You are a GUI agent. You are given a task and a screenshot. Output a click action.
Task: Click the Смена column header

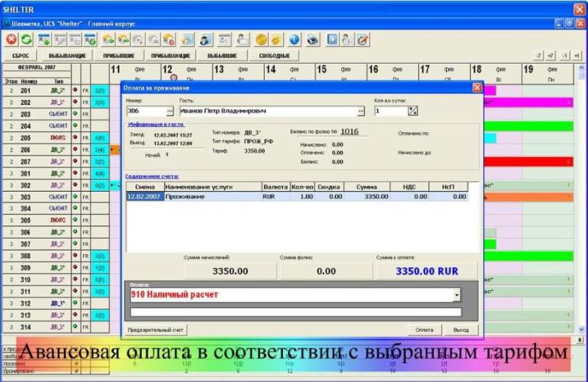point(145,187)
